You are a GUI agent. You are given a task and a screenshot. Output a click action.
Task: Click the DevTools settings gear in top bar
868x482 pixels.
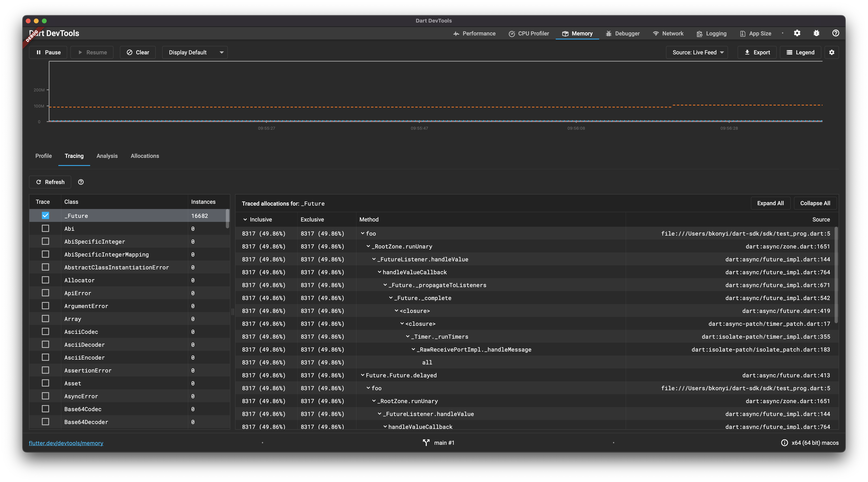click(797, 33)
